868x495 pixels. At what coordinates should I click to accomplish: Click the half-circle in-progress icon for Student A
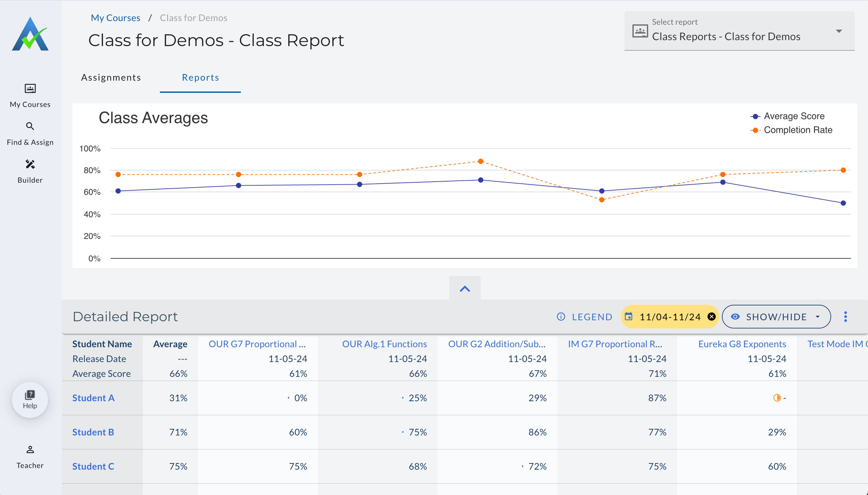click(x=777, y=398)
